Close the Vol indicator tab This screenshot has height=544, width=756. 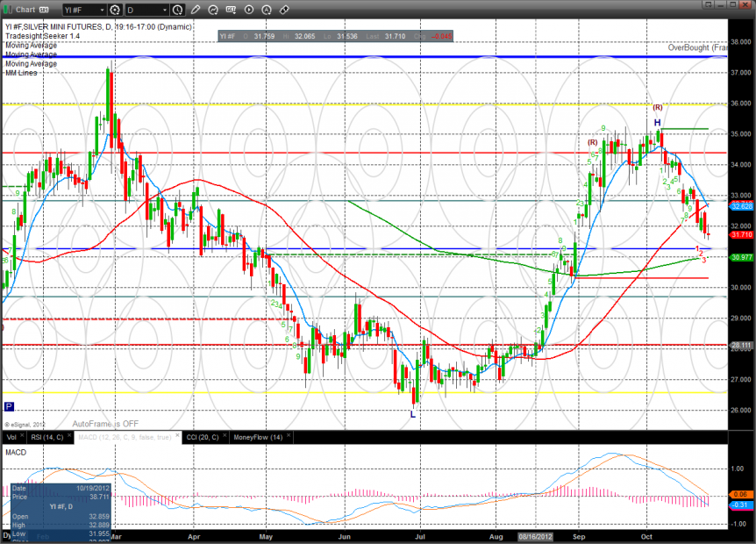[x=22, y=435]
